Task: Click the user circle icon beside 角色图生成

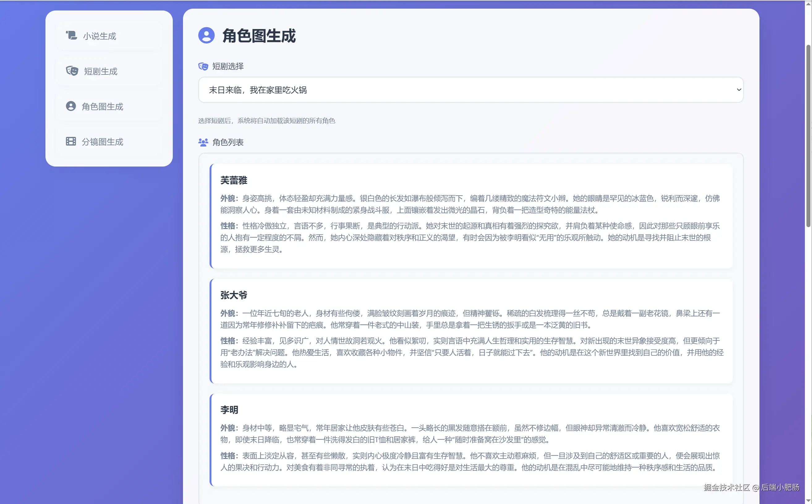Action: [x=71, y=106]
